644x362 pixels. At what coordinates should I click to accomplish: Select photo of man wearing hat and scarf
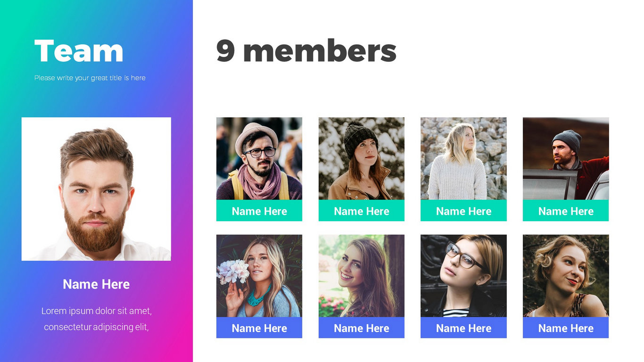(x=259, y=158)
